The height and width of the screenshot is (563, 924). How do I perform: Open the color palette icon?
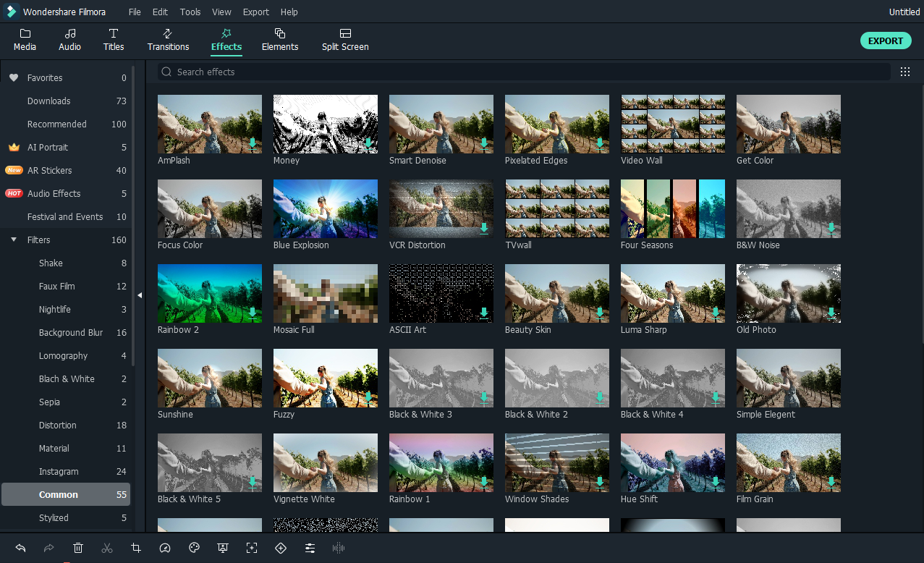pyautogui.click(x=194, y=548)
